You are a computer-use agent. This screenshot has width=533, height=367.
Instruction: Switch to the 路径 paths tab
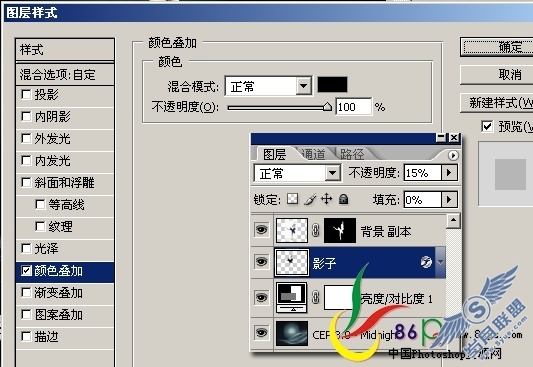(352, 155)
